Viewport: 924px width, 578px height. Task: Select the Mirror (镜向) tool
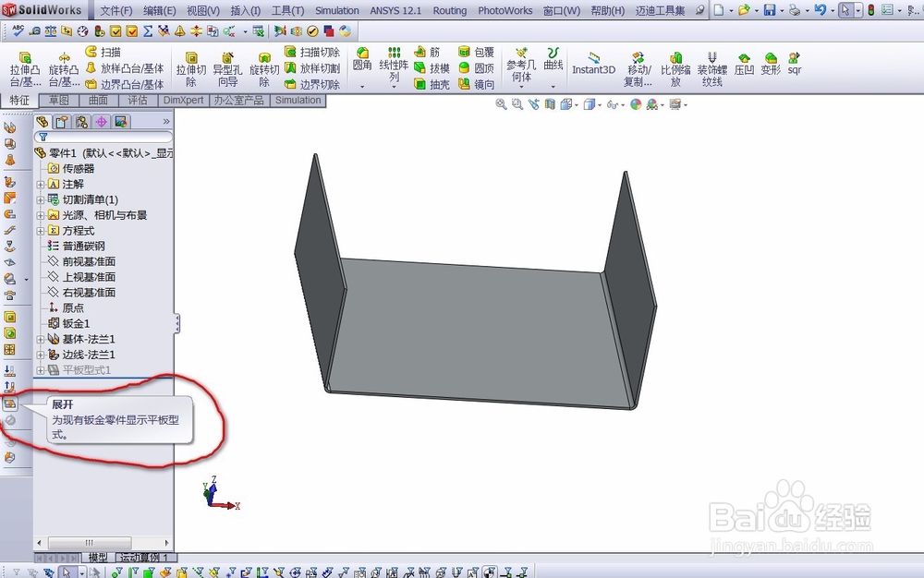[x=476, y=84]
